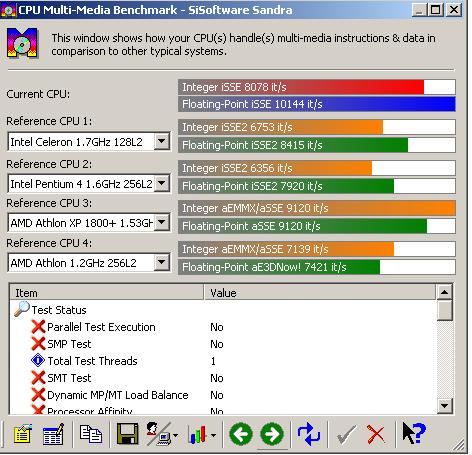Viewport: 472px width, 455px height.
Task: Click the red X cancel icon
Action: 376,435
